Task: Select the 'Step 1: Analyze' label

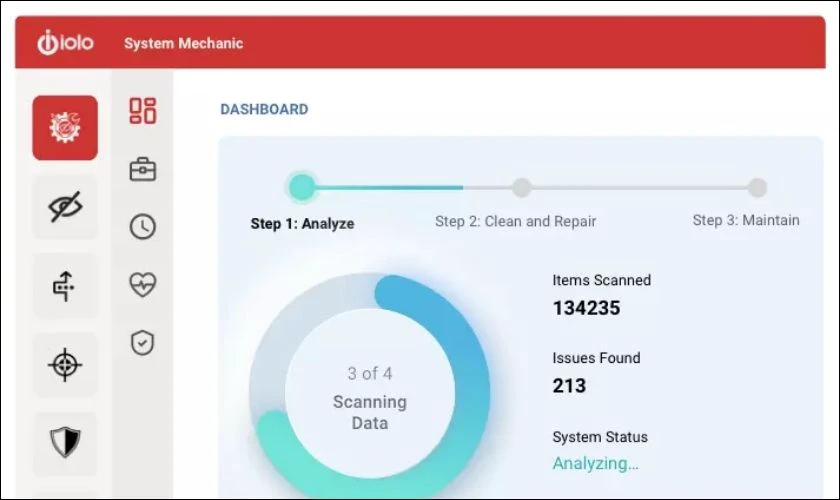Action: coord(302,223)
